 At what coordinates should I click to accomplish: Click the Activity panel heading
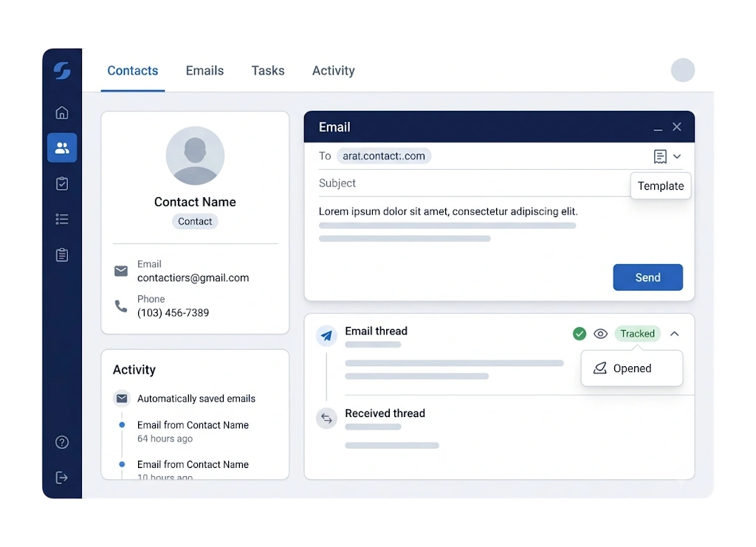[134, 370]
